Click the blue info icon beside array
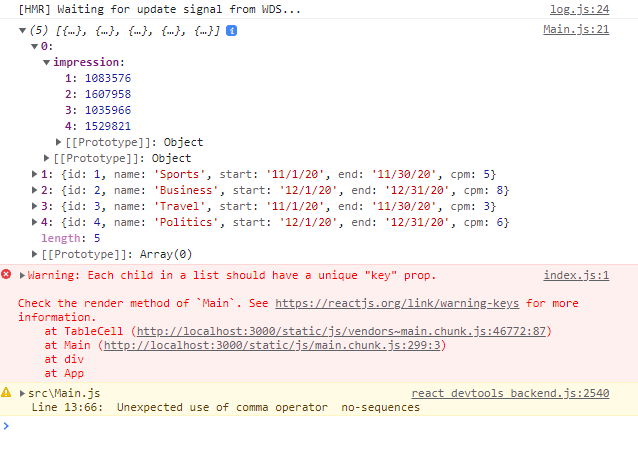 click(x=232, y=31)
